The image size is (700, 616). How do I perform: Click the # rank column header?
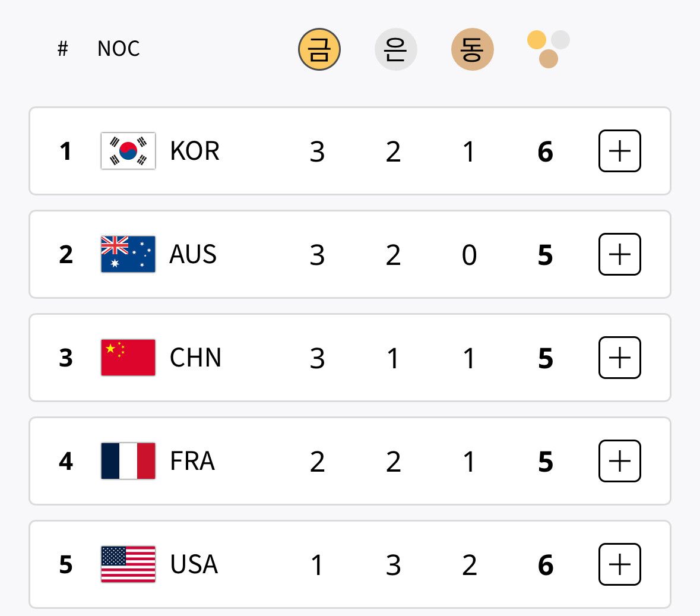(x=63, y=49)
